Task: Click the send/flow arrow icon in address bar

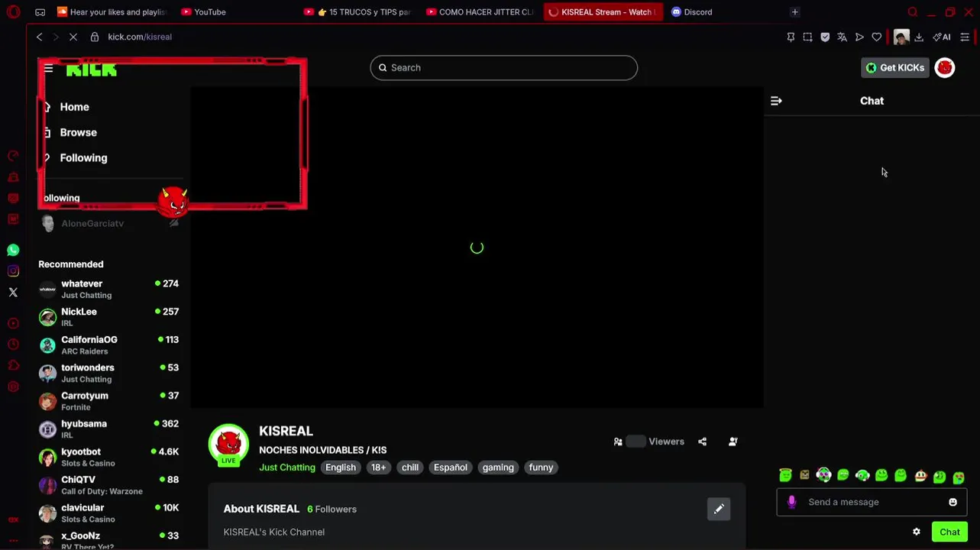Action: coord(859,37)
